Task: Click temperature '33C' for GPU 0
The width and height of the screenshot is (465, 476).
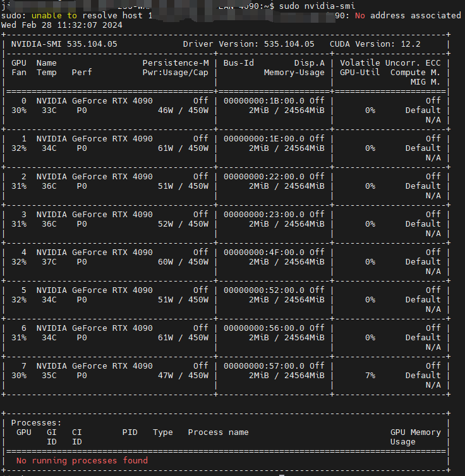Action: [x=49, y=110]
